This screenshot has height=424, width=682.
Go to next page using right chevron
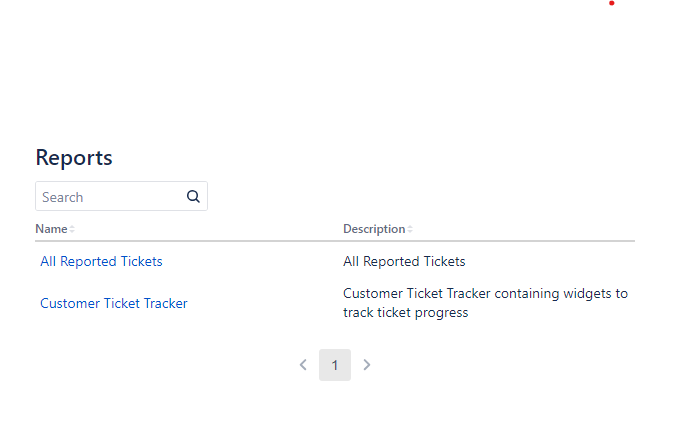point(367,365)
